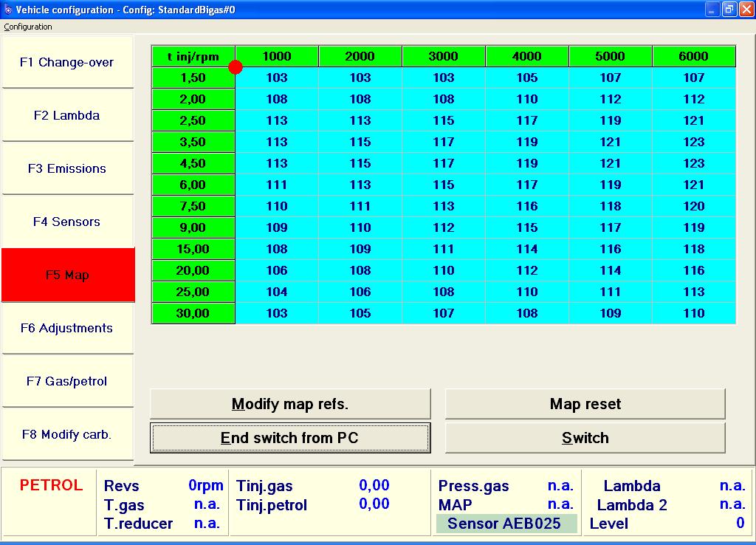The image size is (756, 545).
Task: Select the F4 Sensors tab
Action: 67,222
